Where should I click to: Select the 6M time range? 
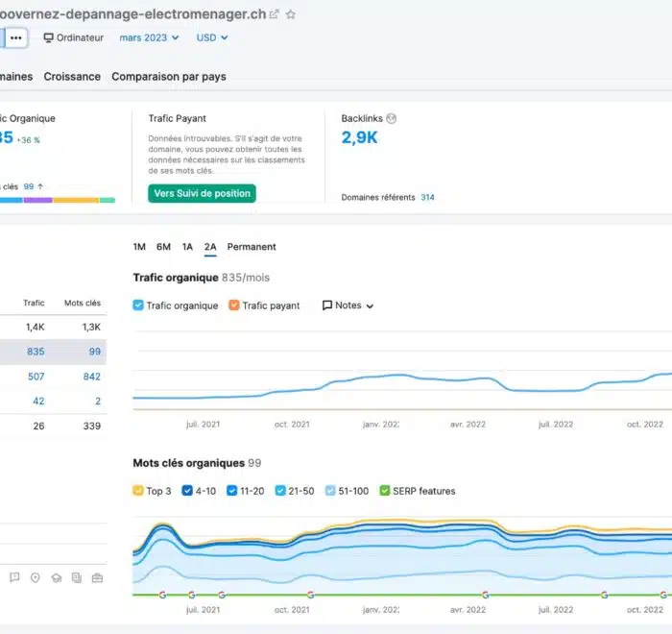pyautogui.click(x=163, y=247)
